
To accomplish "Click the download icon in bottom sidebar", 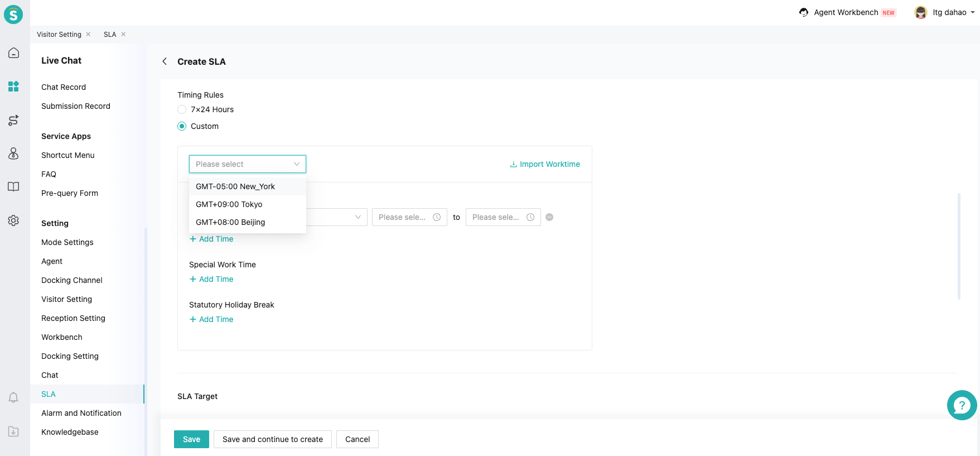I will (x=13, y=431).
